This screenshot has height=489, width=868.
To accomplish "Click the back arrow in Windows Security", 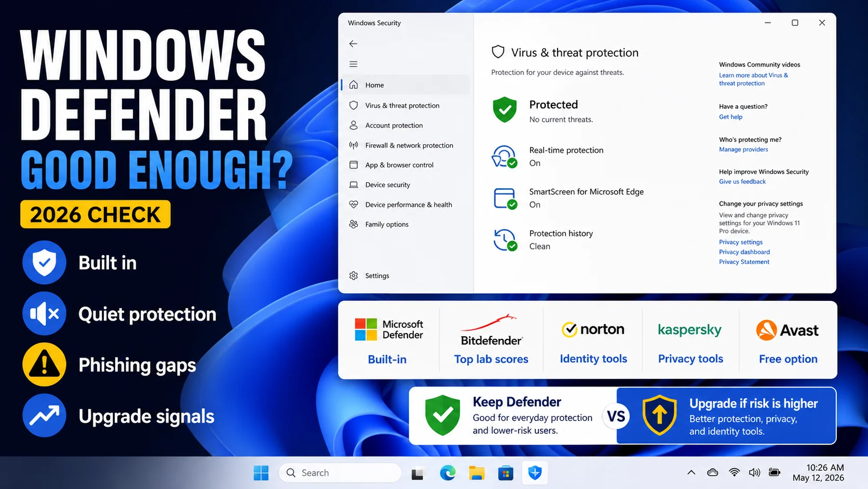I will click(353, 44).
